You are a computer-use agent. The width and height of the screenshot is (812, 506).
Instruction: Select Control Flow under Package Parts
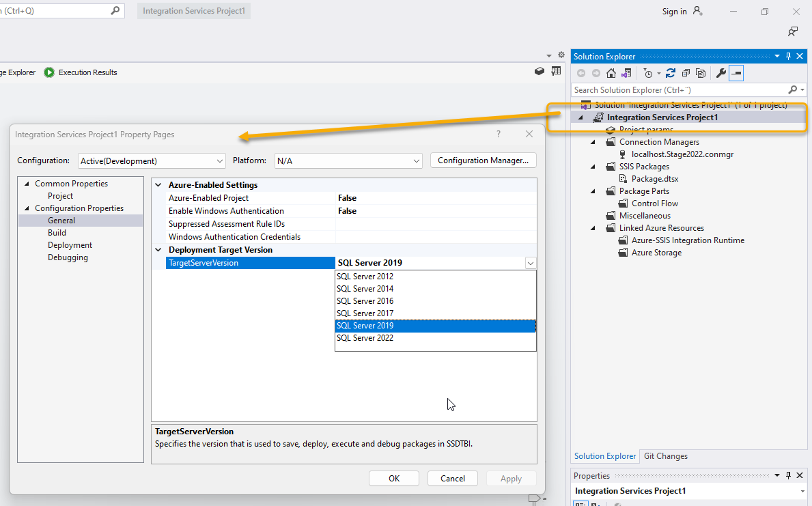pyautogui.click(x=654, y=203)
